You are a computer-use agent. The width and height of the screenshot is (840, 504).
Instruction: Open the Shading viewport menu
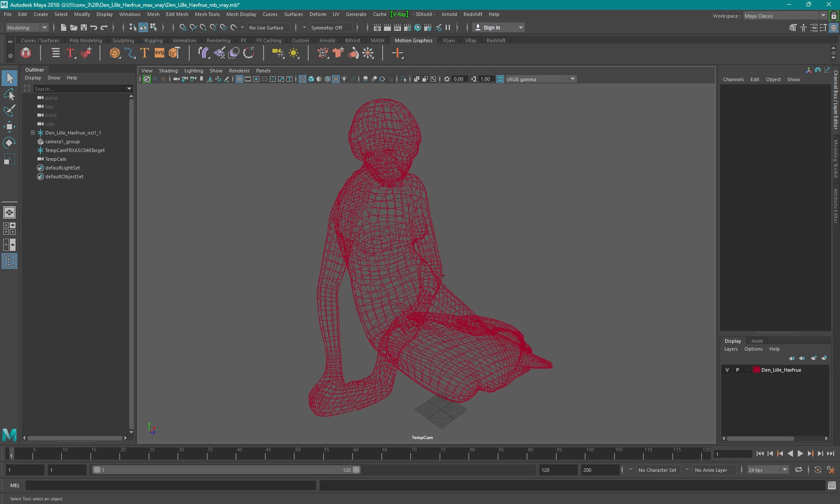pos(168,71)
